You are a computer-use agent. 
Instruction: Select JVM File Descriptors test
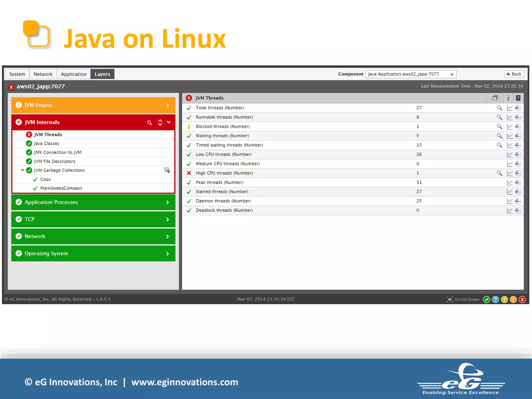(x=54, y=161)
